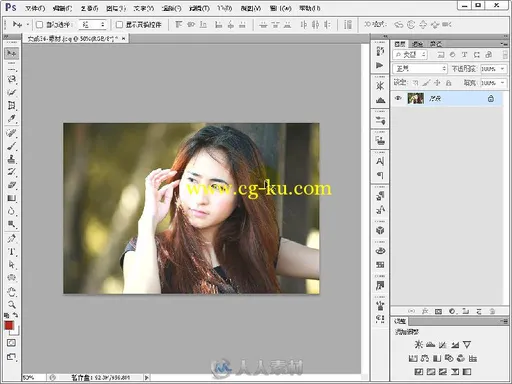Select the Horizontal Type tool
Viewport: 512px width, 384px height.
[x=11, y=251]
